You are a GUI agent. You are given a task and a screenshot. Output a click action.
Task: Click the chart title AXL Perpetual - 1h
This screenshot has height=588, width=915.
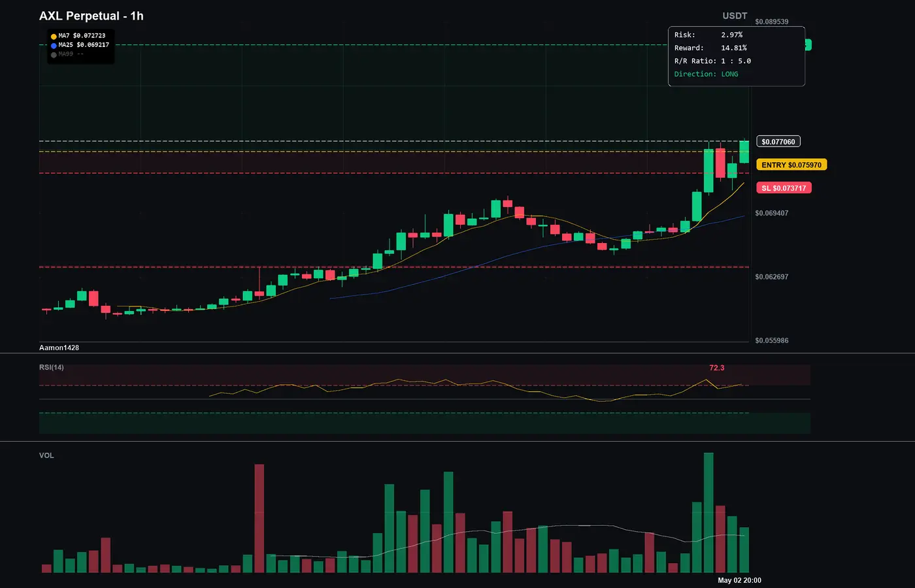point(91,16)
